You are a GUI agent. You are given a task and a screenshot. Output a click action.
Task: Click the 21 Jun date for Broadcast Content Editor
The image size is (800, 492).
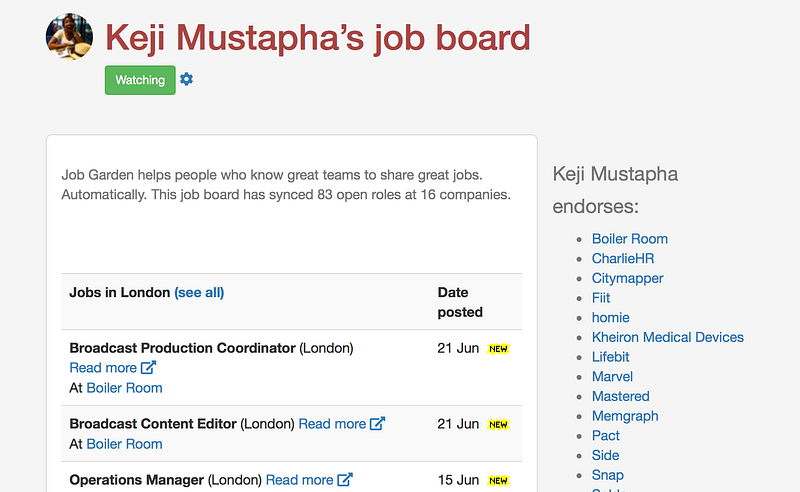(x=458, y=424)
